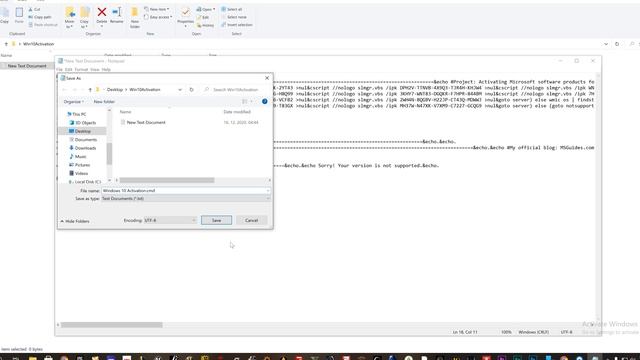Open the Organize menu in Save As
This screenshot has height=360, width=640.
pos(74,102)
